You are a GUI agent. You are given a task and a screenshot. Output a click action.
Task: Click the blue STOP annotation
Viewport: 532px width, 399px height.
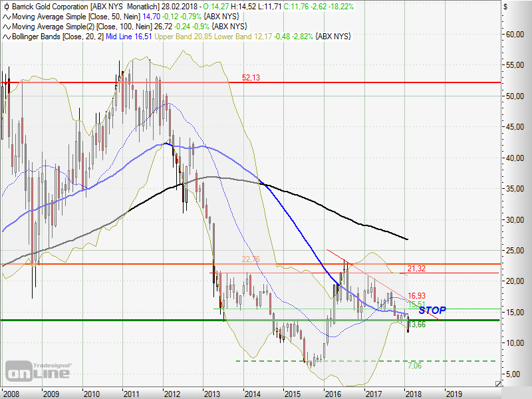click(x=432, y=310)
